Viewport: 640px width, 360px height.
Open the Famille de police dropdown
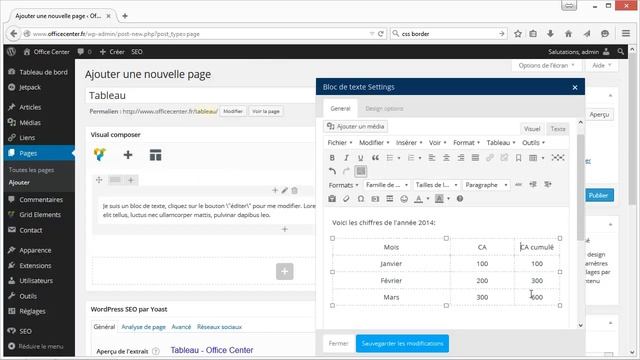pos(387,185)
